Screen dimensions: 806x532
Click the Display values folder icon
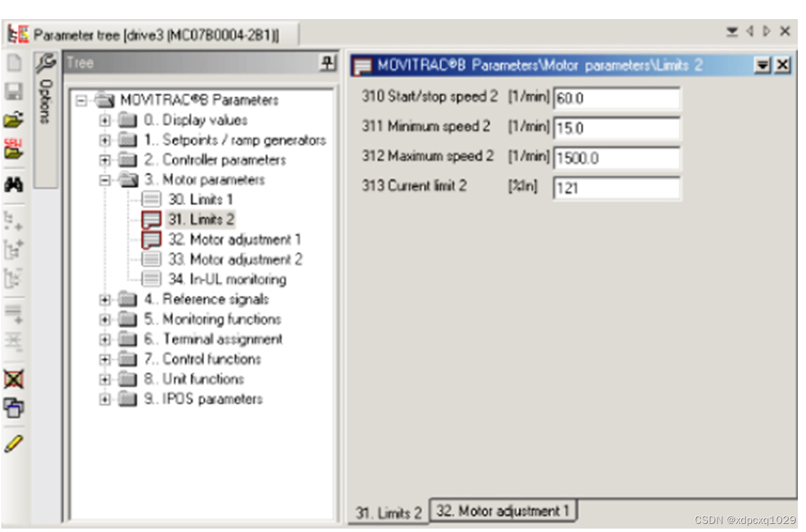tap(128, 120)
